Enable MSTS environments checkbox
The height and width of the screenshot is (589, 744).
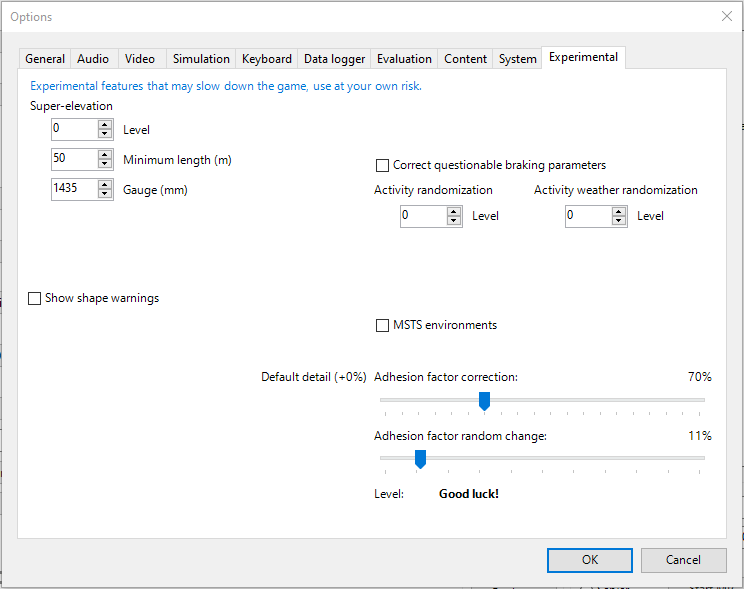tap(382, 325)
